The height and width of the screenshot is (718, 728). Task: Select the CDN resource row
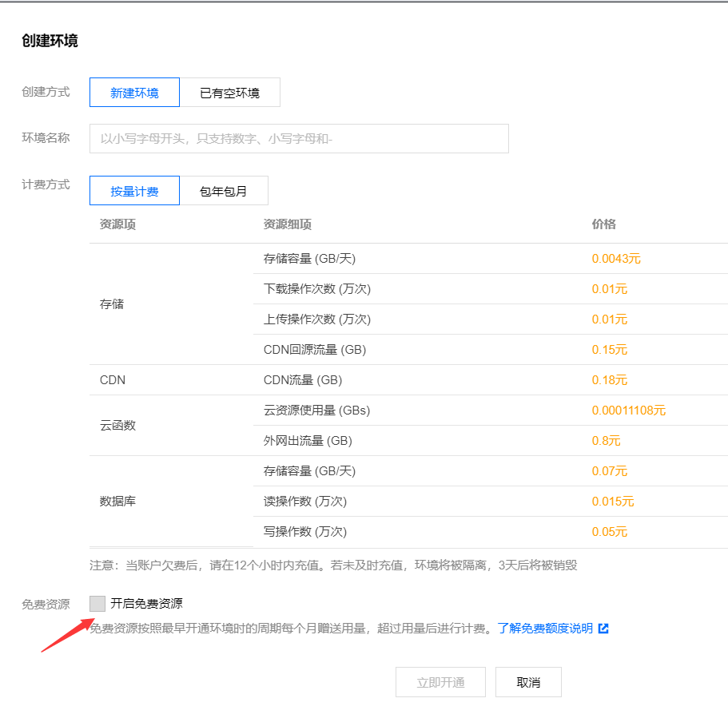[113, 379]
